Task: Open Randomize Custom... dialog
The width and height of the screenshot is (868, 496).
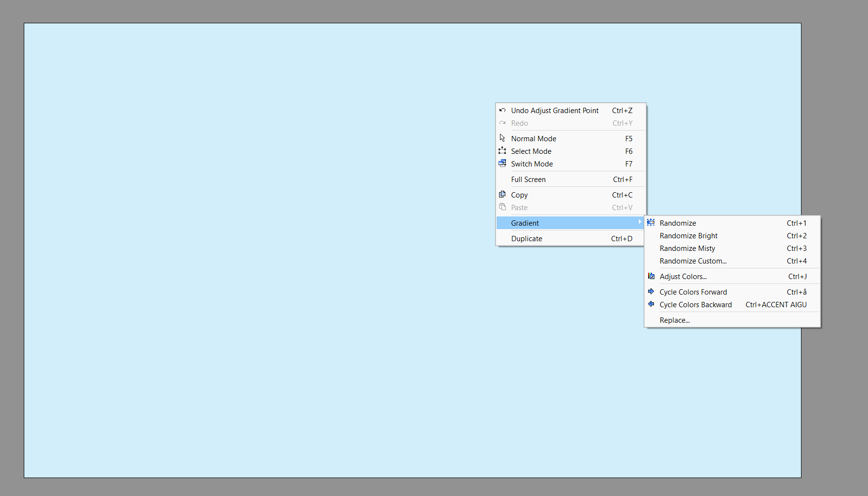Action: point(693,261)
